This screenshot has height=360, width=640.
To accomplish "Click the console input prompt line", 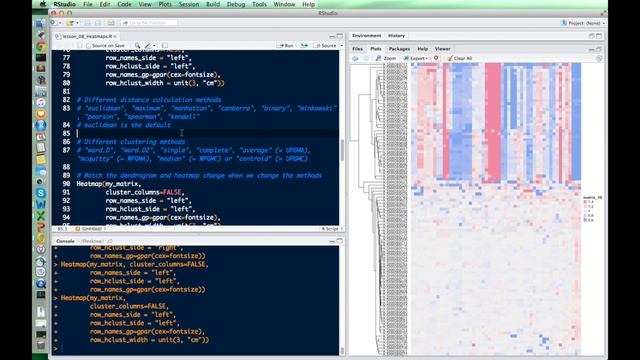I will click(x=196, y=348).
